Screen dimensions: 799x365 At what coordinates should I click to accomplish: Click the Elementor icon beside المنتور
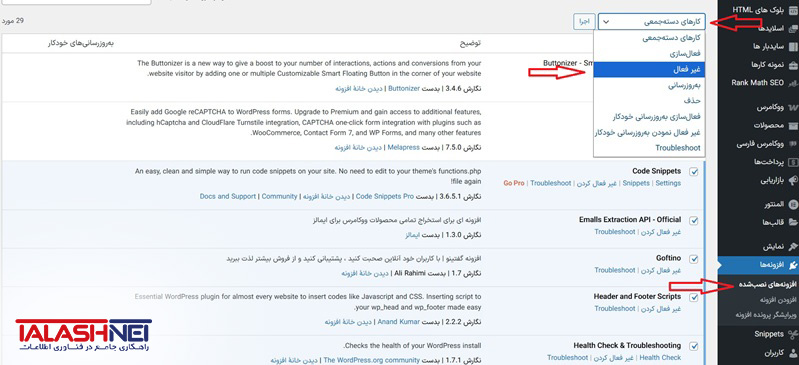coord(793,204)
